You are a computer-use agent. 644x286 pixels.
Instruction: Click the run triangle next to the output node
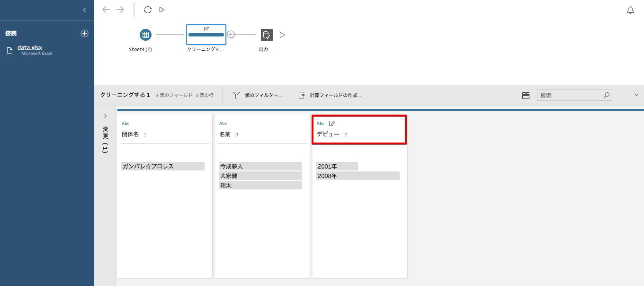coord(282,34)
